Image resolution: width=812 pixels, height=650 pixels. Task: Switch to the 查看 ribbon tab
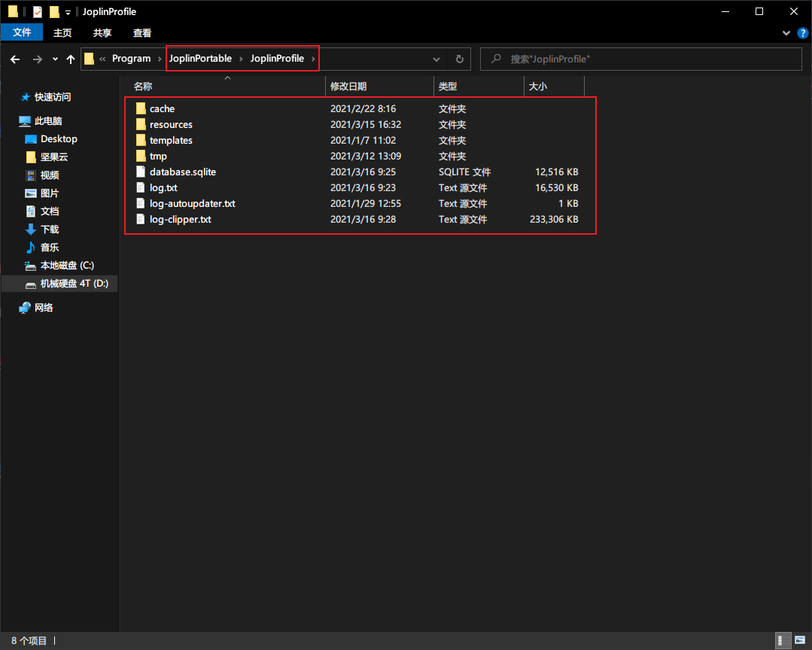pyautogui.click(x=142, y=32)
